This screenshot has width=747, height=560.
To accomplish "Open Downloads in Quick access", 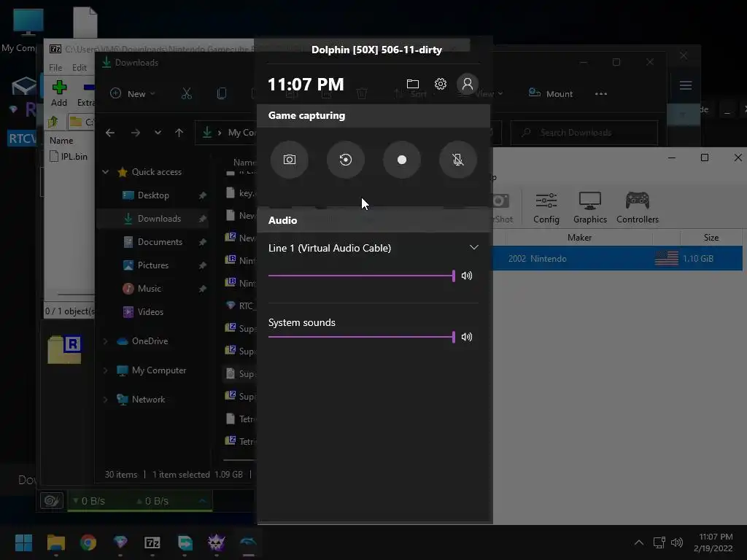I will point(158,219).
